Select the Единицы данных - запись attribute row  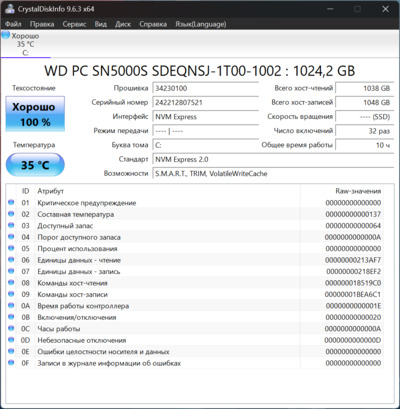tap(195, 271)
